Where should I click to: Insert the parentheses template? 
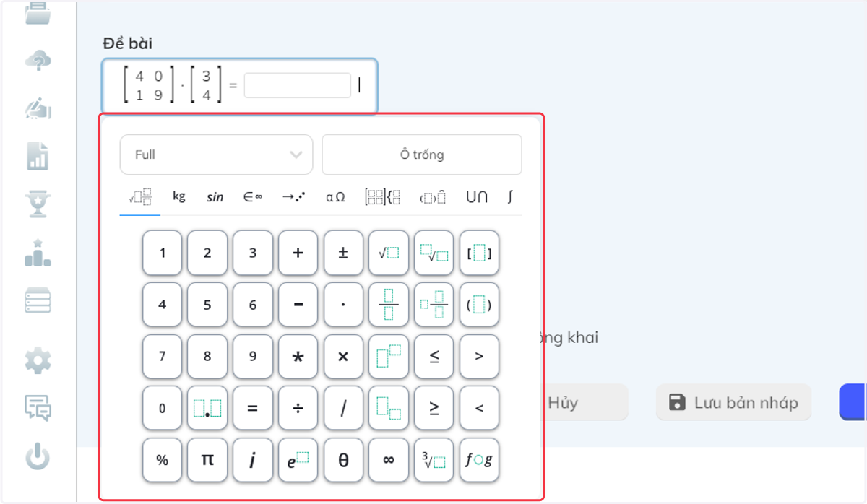[x=480, y=305]
